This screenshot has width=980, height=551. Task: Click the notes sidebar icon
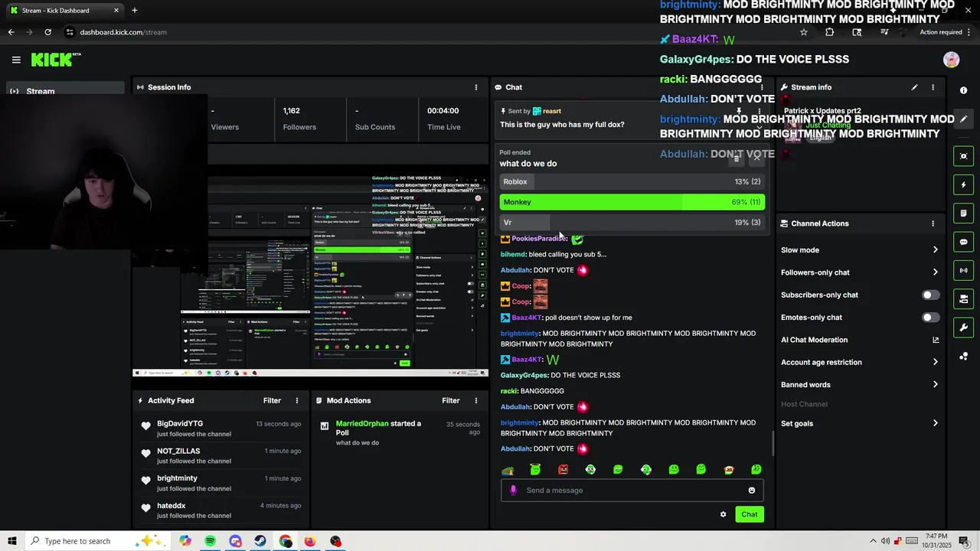963,213
